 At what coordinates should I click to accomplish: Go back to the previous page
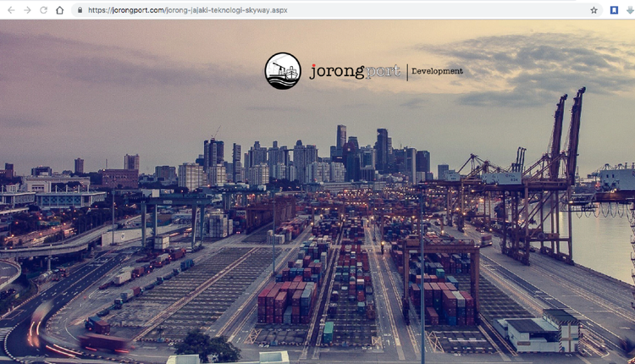[11, 10]
